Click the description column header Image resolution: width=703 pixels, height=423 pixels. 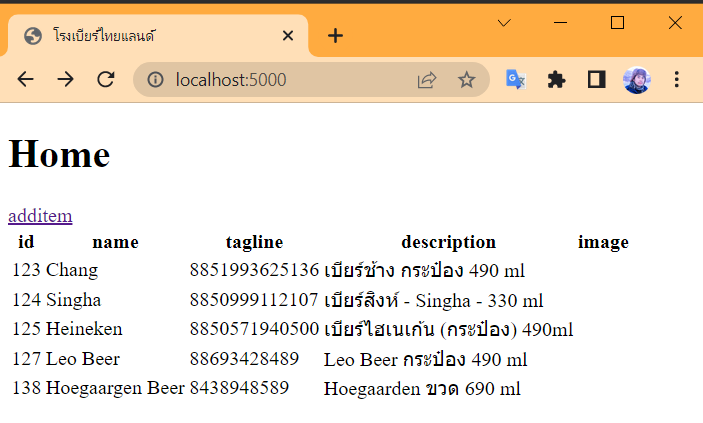click(x=448, y=242)
